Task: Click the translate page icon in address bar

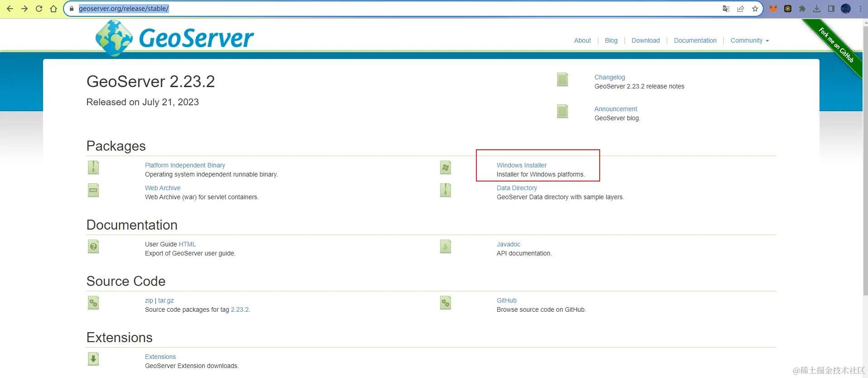Action: tap(726, 9)
